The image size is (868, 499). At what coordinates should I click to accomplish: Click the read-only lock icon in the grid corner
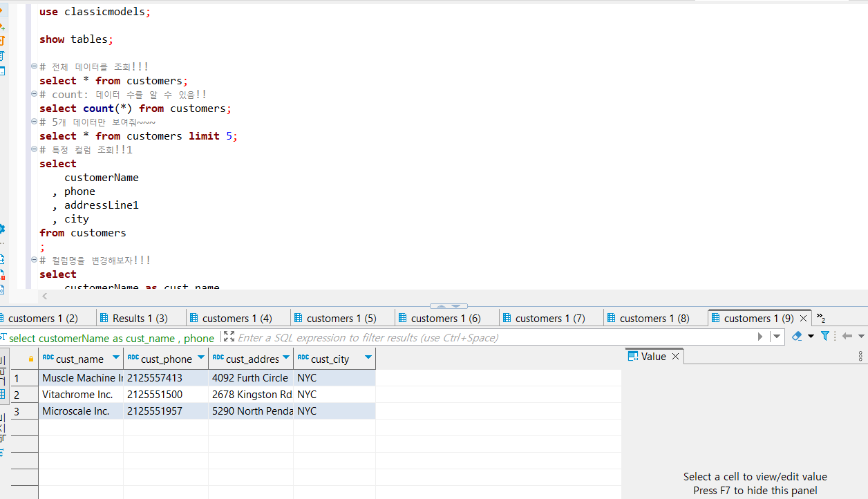tap(30, 359)
